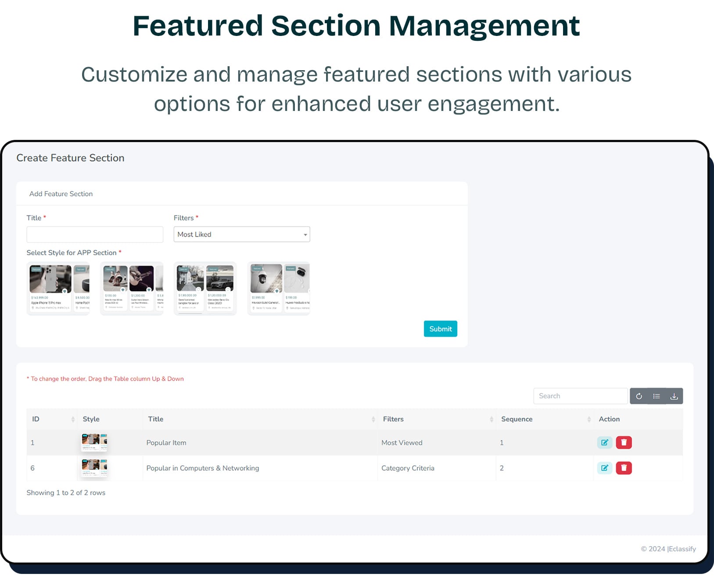This screenshot has height=588, width=714.
Task: Toggle sort order on the Sequence column
Action: click(588, 419)
